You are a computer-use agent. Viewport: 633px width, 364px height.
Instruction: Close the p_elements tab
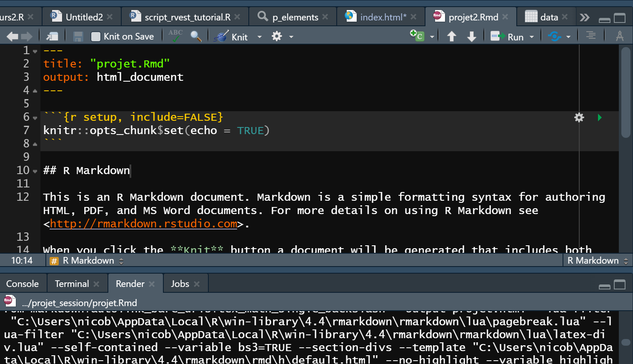click(325, 17)
